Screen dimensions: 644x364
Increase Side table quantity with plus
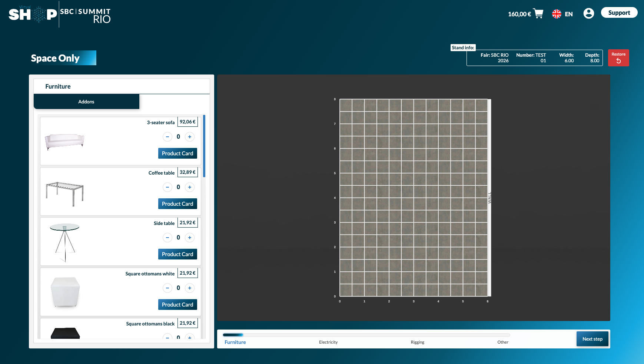(190, 238)
